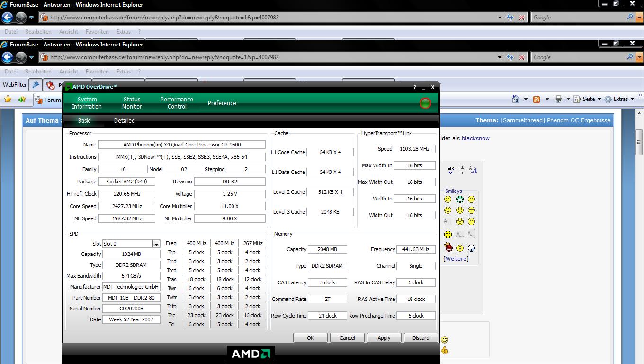Click the refresh icon in the lower browser window
Viewport: 644px width, 364px height.
[510, 57]
